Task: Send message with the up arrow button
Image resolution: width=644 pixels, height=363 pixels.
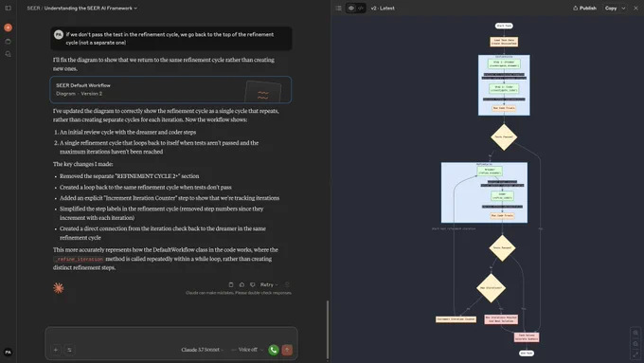Action: pos(287,350)
